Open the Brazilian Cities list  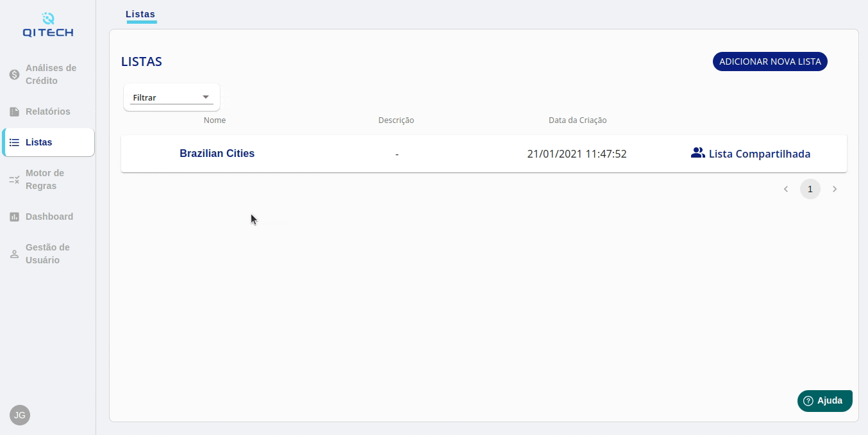coord(217,154)
